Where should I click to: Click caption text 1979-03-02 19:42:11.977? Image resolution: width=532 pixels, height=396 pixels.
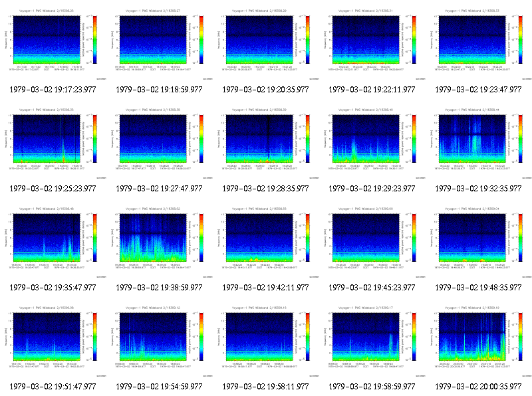point(265,288)
